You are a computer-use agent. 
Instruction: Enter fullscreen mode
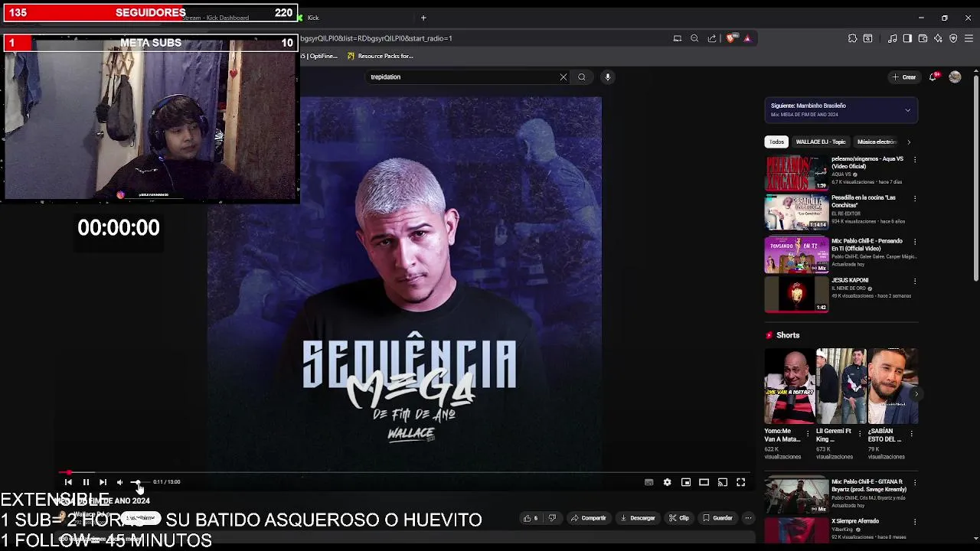pyautogui.click(x=741, y=482)
